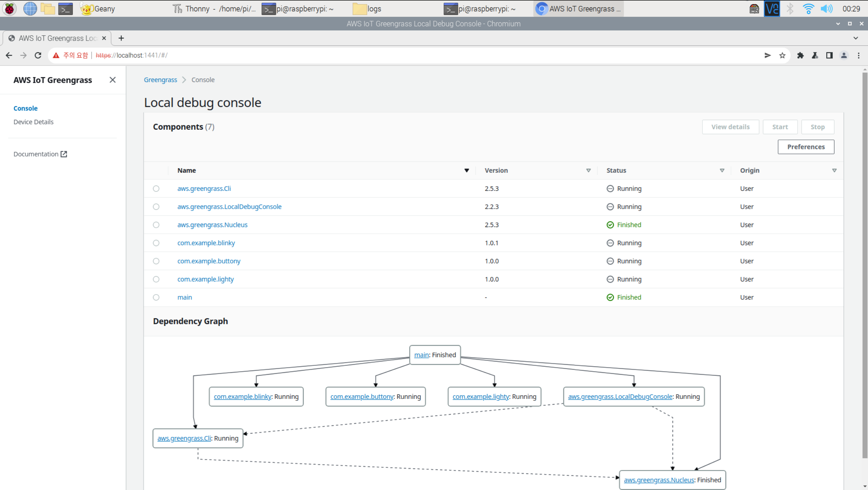Click the View details button
The height and width of the screenshot is (490, 868).
coord(731,127)
